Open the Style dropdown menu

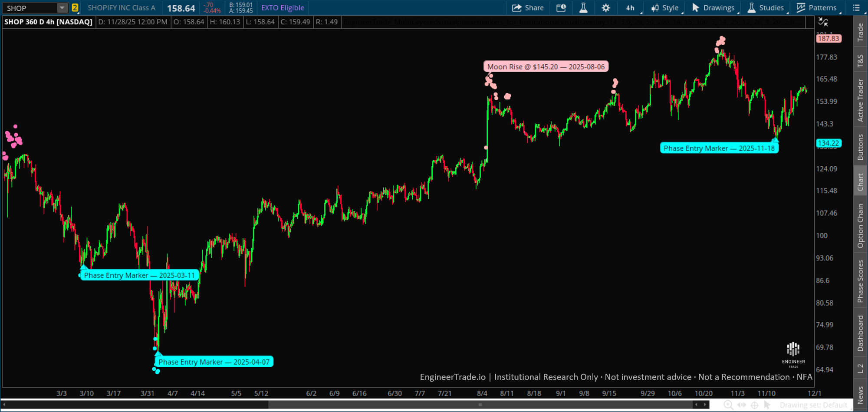665,8
